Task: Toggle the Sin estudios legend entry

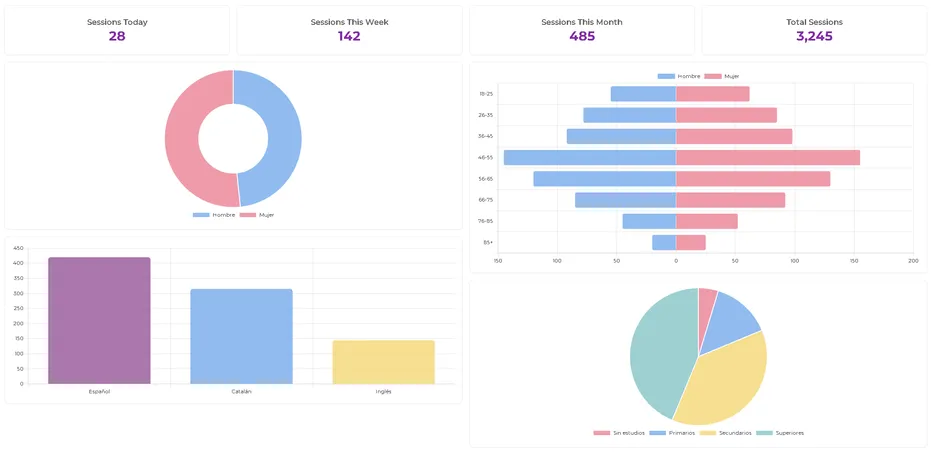Action: coord(619,433)
